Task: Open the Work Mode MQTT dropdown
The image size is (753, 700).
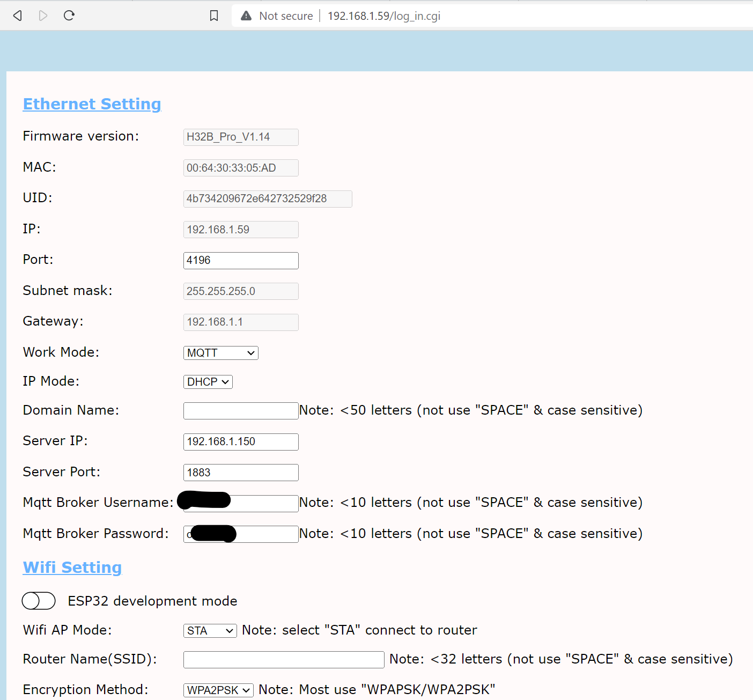Action: pyautogui.click(x=220, y=353)
